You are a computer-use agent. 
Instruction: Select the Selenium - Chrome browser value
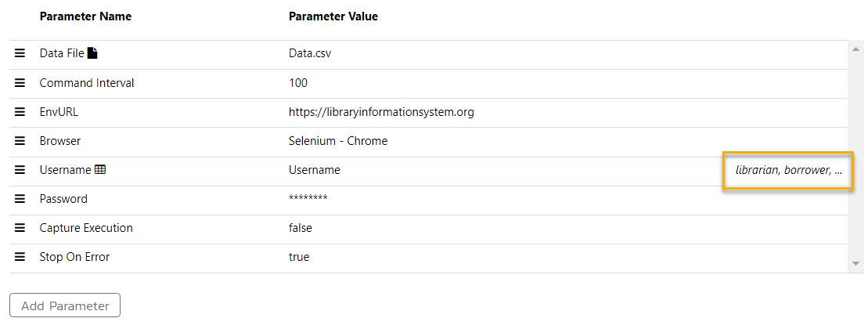pyautogui.click(x=338, y=141)
